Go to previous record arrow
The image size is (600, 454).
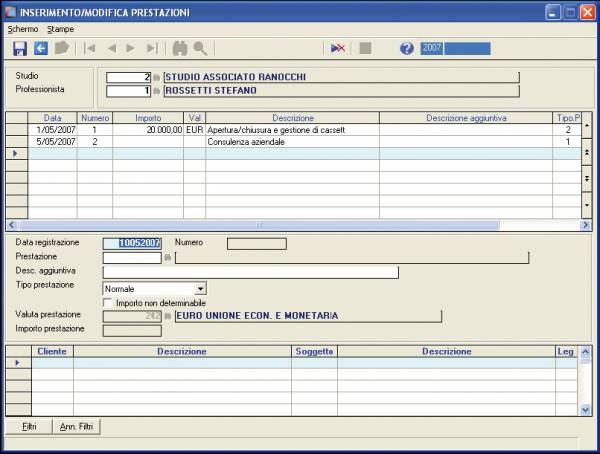click(112, 48)
